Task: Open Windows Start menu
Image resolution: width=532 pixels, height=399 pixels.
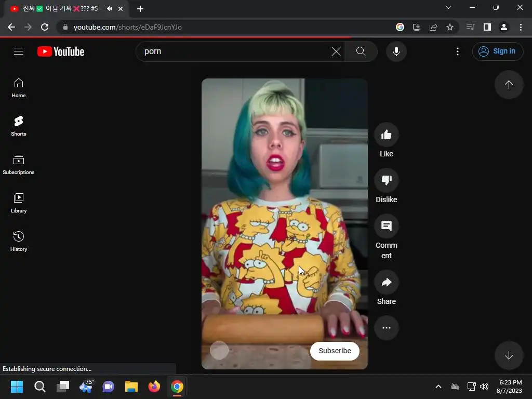Action: tap(17, 387)
